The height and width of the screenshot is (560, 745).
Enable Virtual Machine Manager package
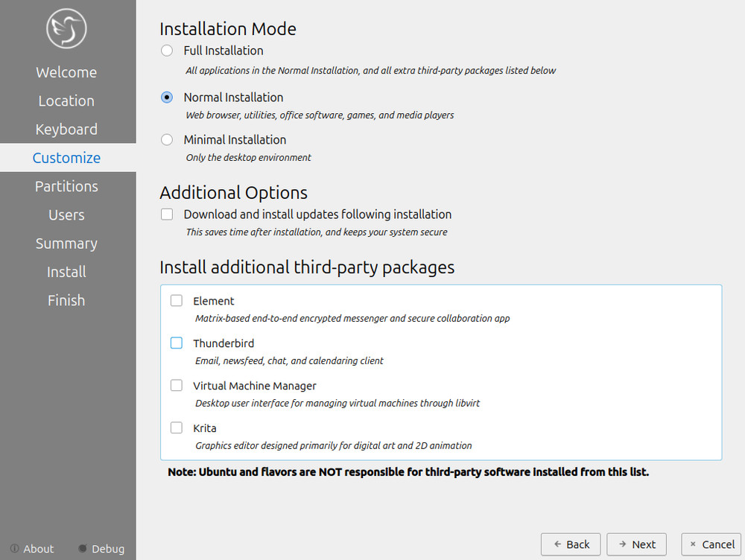pyautogui.click(x=177, y=386)
